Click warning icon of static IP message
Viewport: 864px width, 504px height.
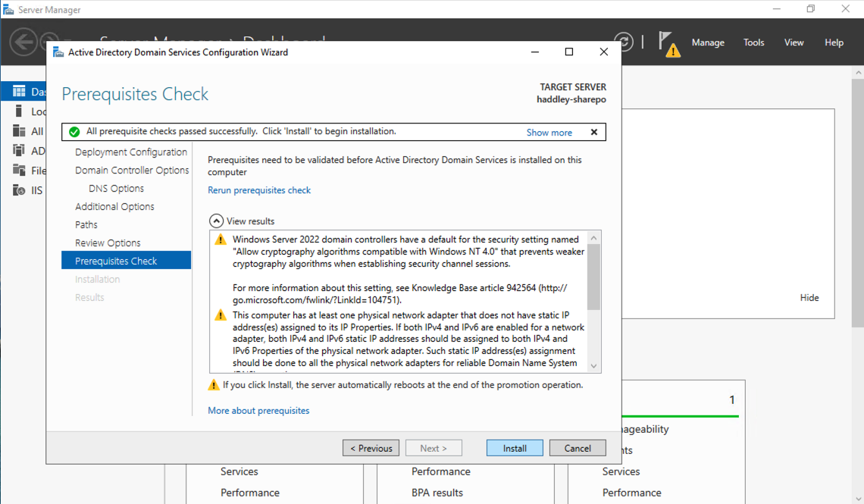tap(221, 315)
